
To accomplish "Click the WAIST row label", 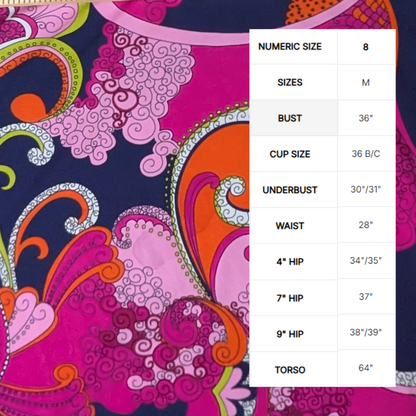I will (x=290, y=226).
